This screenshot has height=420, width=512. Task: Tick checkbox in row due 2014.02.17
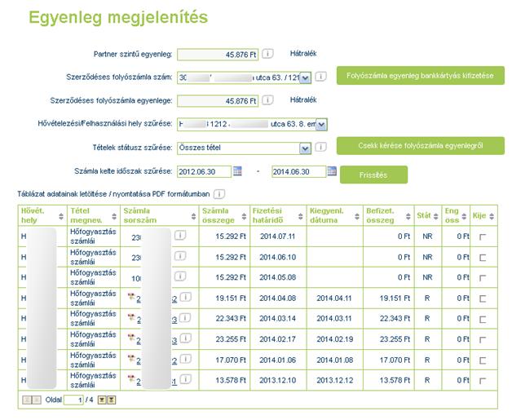point(483,340)
